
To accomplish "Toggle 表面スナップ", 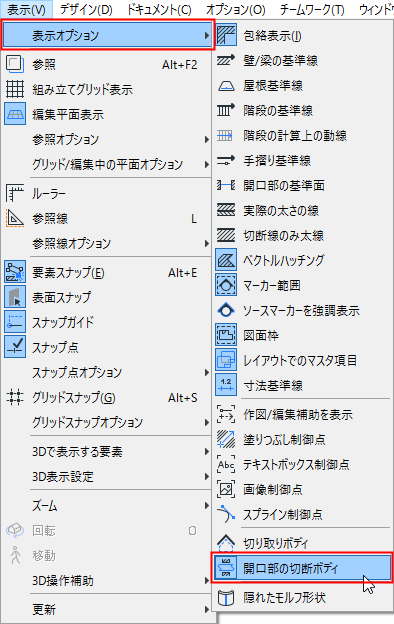I will click(x=107, y=297).
